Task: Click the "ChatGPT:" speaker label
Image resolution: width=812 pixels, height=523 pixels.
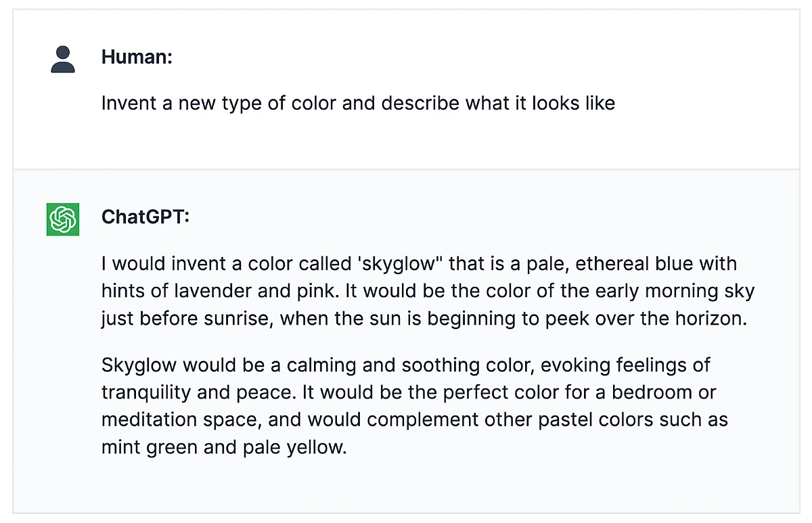Action: click(145, 217)
